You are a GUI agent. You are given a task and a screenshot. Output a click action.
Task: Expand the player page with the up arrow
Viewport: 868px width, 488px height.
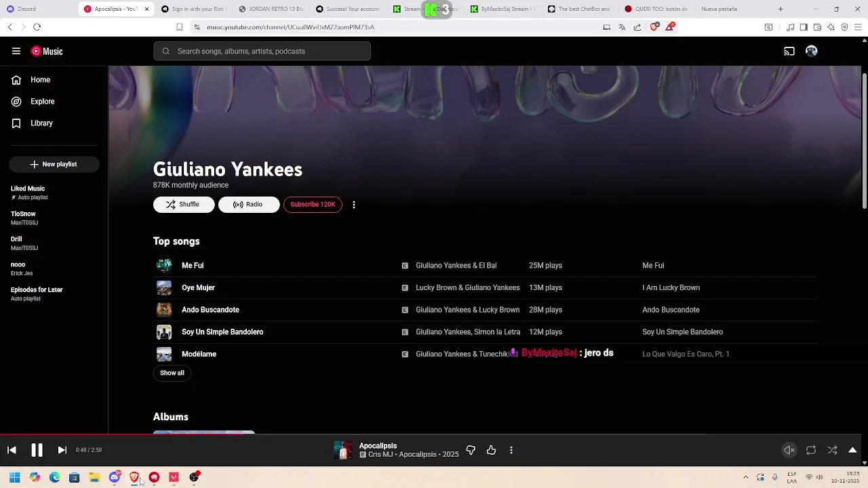pos(852,450)
